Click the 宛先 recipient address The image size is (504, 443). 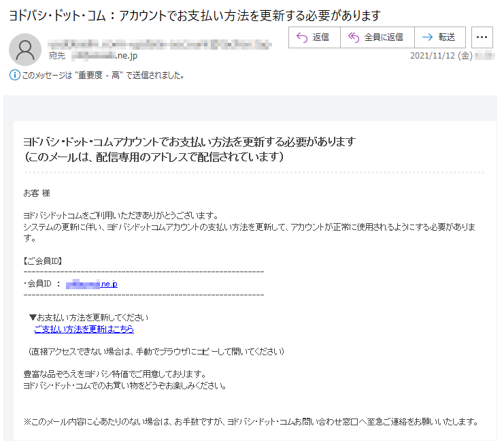click(105, 56)
